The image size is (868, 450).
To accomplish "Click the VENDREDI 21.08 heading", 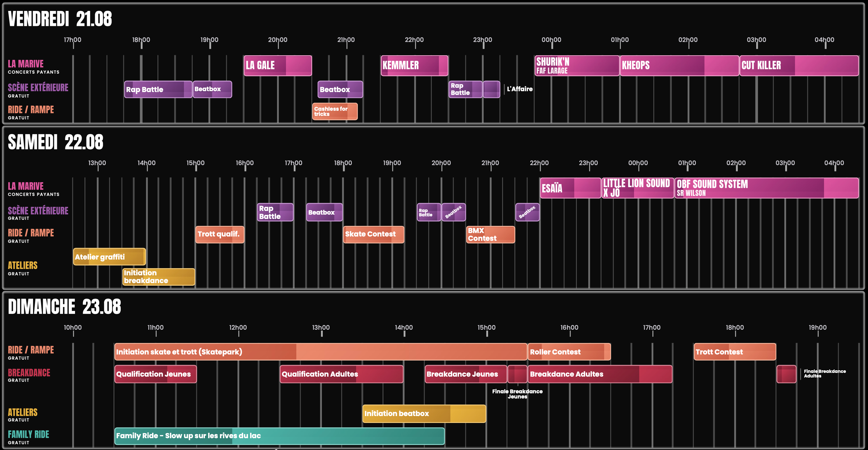I will click(60, 19).
